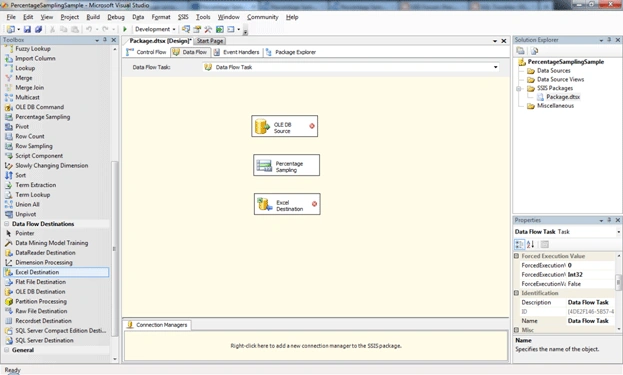This screenshot has height=375, width=623.
Task: Collapse the Identification property category
Action: (x=517, y=293)
